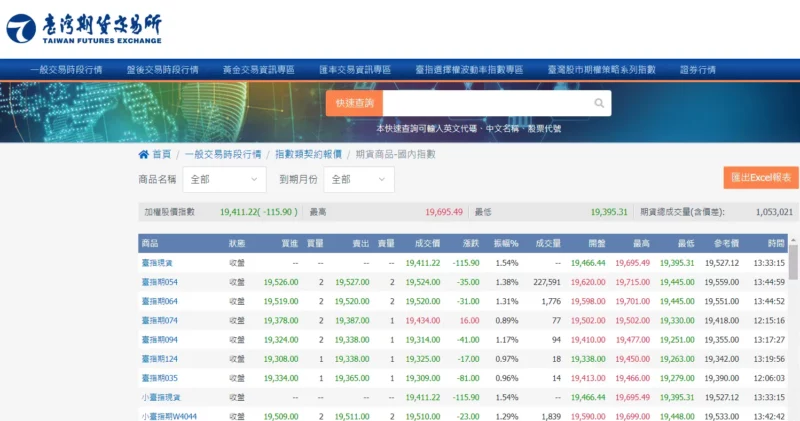Go to 首頁 breadcrumb link
The height and width of the screenshot is (421, 800).
click(x=162, y=154)
